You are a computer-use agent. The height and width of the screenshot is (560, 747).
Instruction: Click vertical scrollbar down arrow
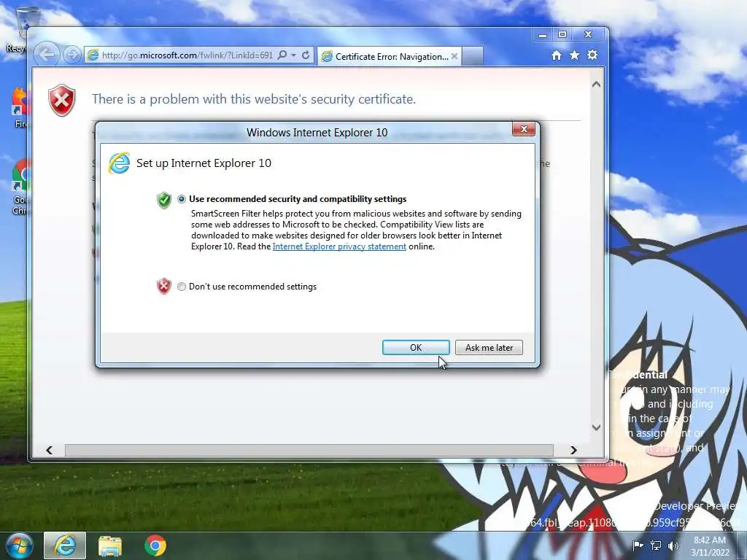tap(596, 427)
